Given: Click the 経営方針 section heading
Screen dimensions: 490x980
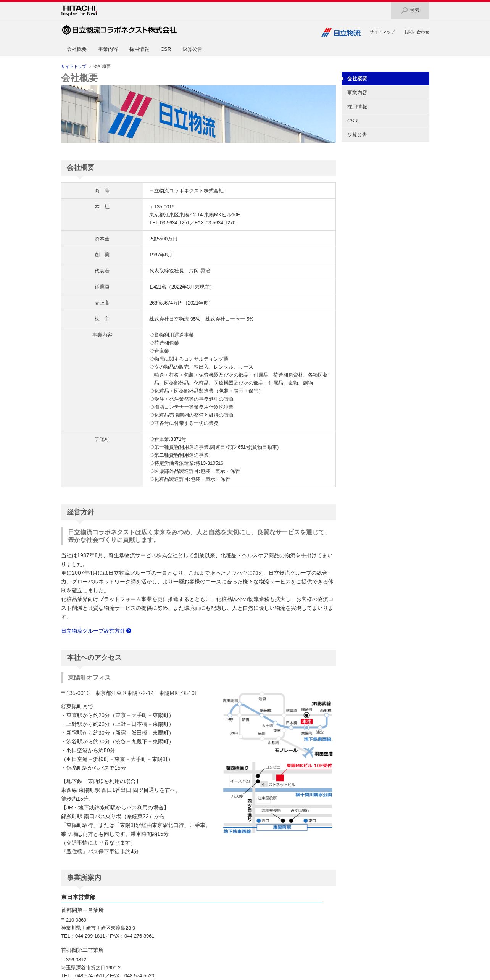Looking at the screenshot, I should pyautogui.click(x=81, y=512).
